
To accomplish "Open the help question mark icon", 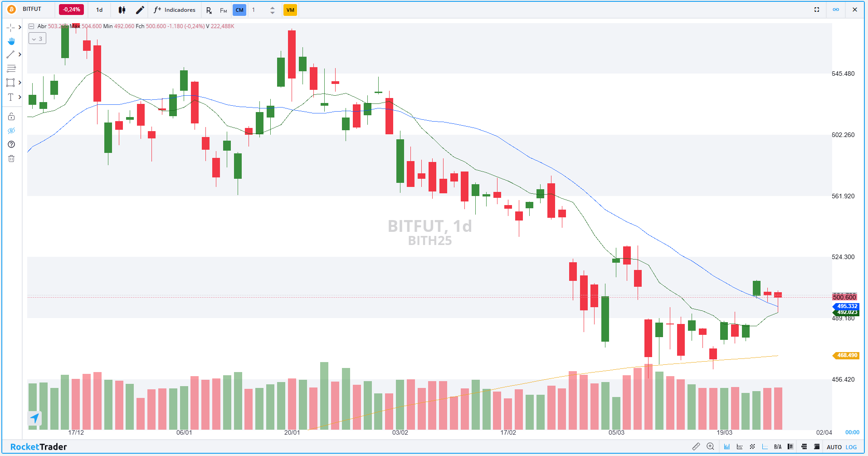I will tap(11, 144).
